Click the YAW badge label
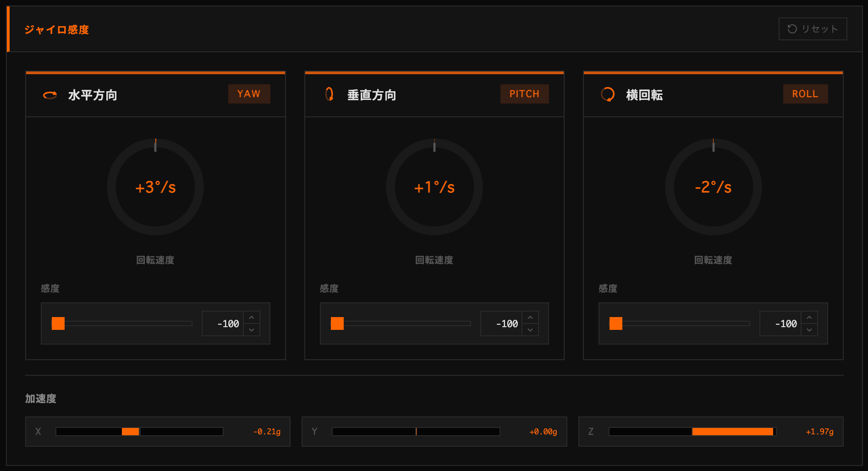 click(x=249, y=94)
